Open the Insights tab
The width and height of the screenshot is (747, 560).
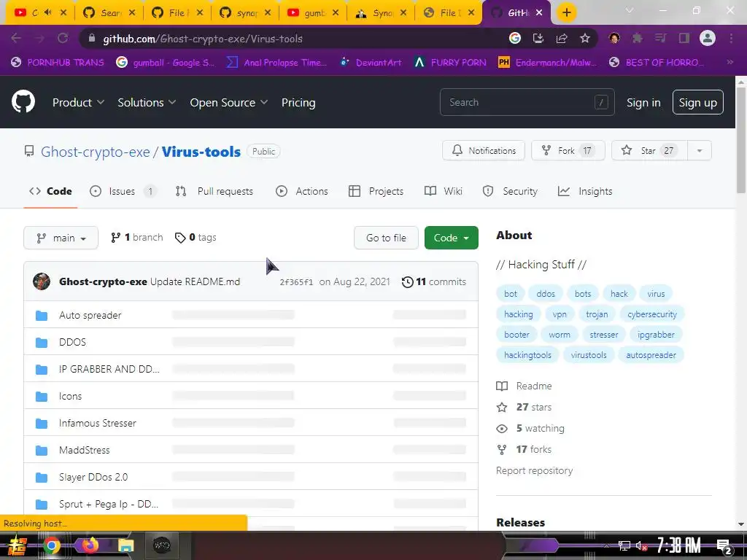point(585,191)
